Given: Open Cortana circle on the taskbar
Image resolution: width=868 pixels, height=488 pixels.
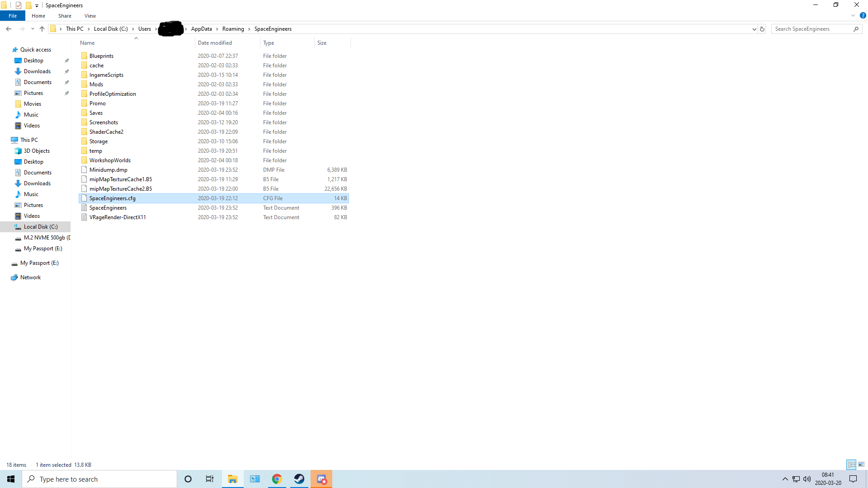Looking at the screenshot, I should (x=188, y=479).
